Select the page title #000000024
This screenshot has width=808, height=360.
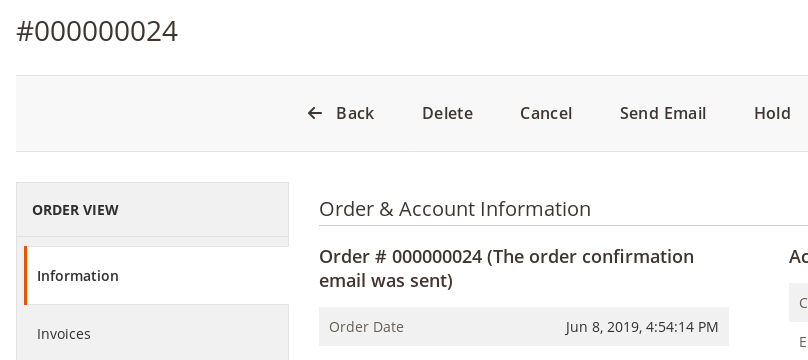click(97, 31)
